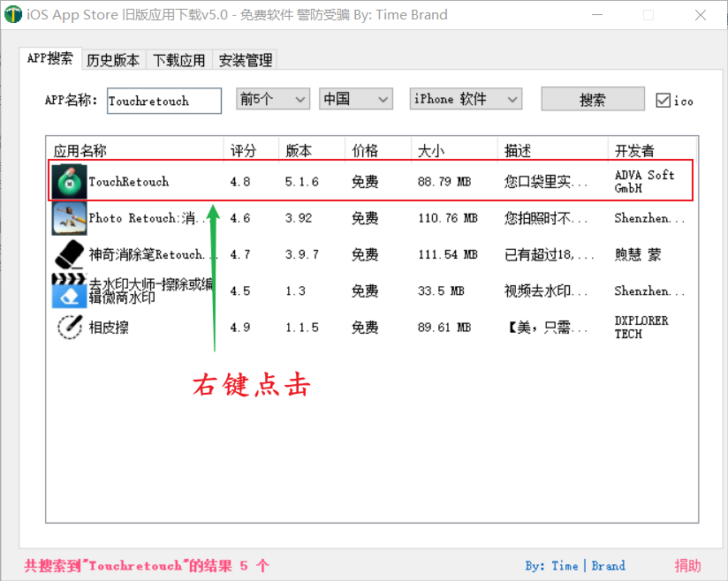The height and width of the screenshot is (581, 728).
Task: Click the 视频去水印... description cell
Action: (x=546, y=291)
